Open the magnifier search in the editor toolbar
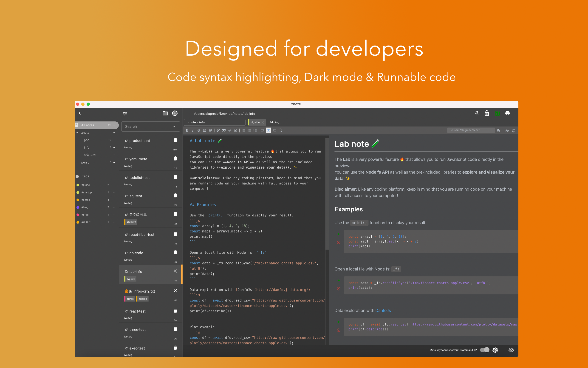Viewport: 588px width, 368px height. (280, 130)
